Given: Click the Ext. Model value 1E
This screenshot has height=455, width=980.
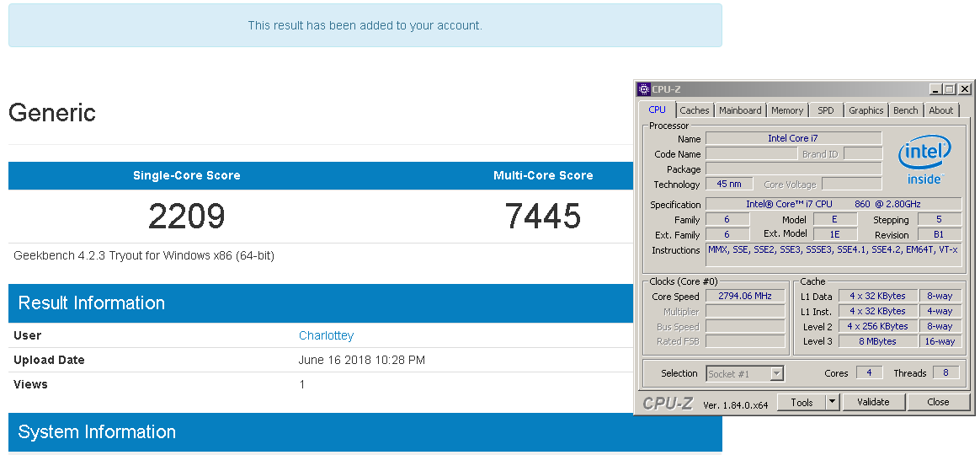Looking at the screenshot, I should tap(834, 234).
